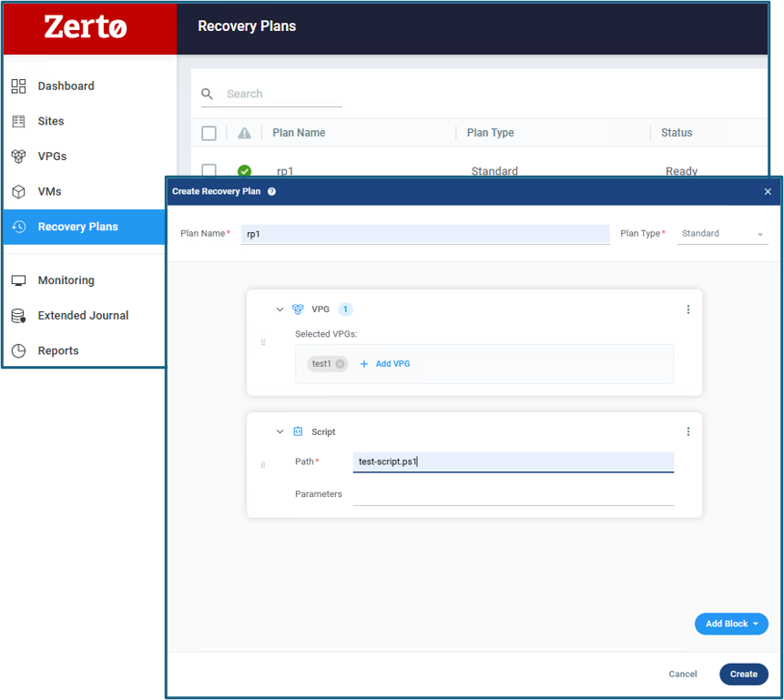Grab the Script block drag handle
784x700 pixels.
pyautogui.click(x=263, y=465)
